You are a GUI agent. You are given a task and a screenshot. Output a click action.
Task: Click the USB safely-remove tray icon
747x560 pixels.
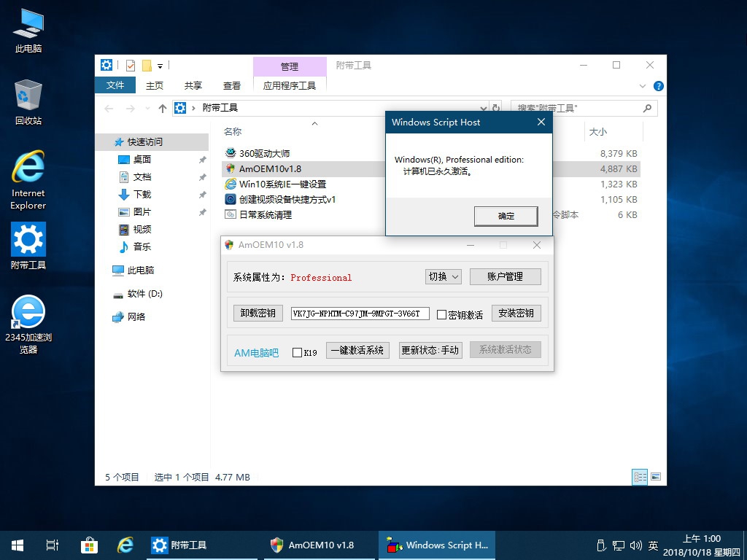601,545
